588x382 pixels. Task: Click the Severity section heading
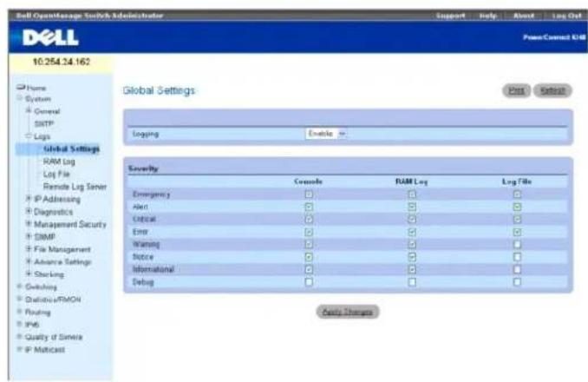143,168
